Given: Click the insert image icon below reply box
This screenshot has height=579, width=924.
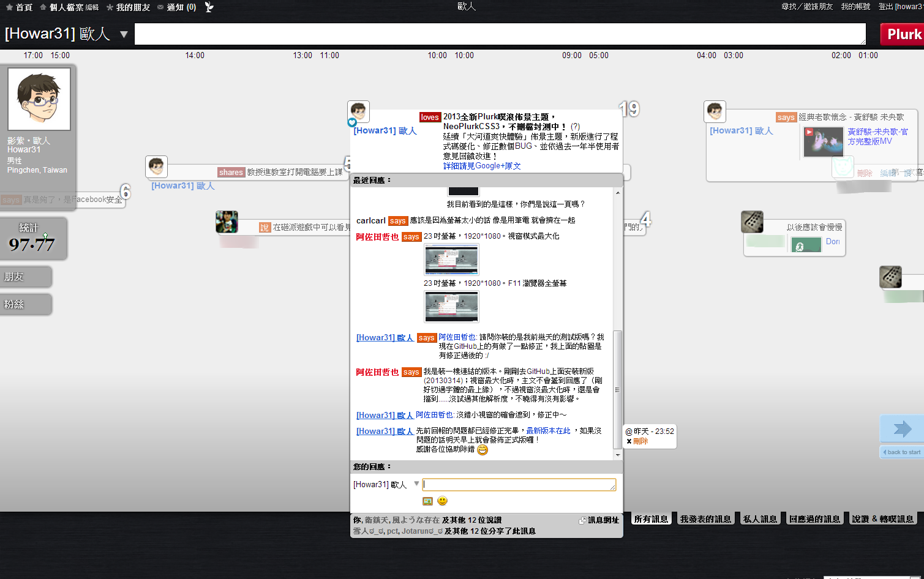Looking at the screenshot, I should point(427,501).
